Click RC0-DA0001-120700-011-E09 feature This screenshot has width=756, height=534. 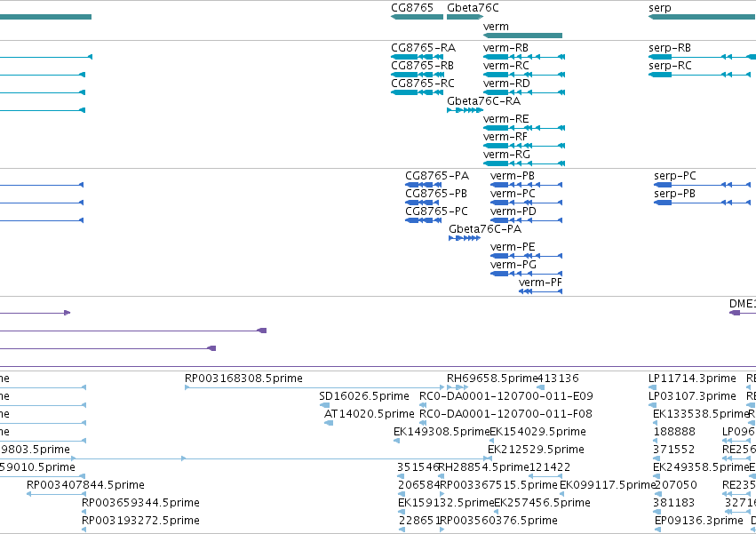point(423,405)
